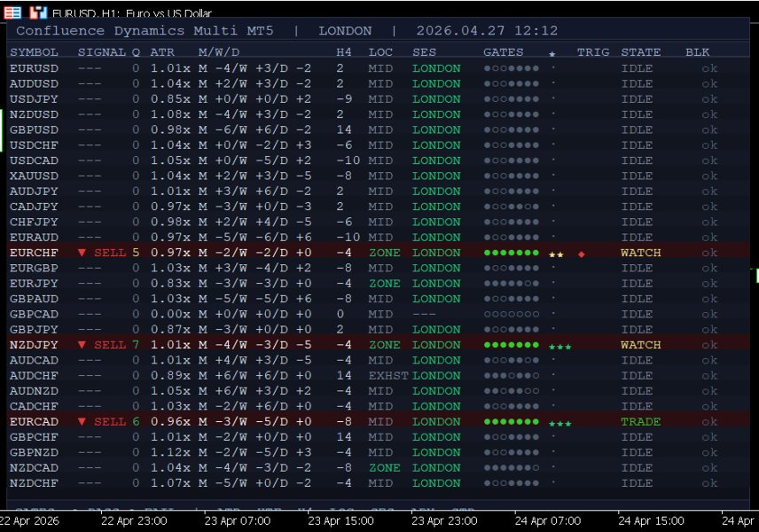Select the NZDCHF symbol
The height and width of the screenshot is (532, 759).
[x=34, y=483]
